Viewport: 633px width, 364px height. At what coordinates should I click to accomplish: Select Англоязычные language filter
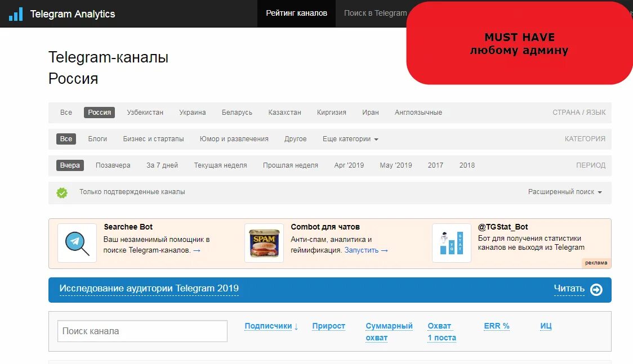[x=418, y=113]
